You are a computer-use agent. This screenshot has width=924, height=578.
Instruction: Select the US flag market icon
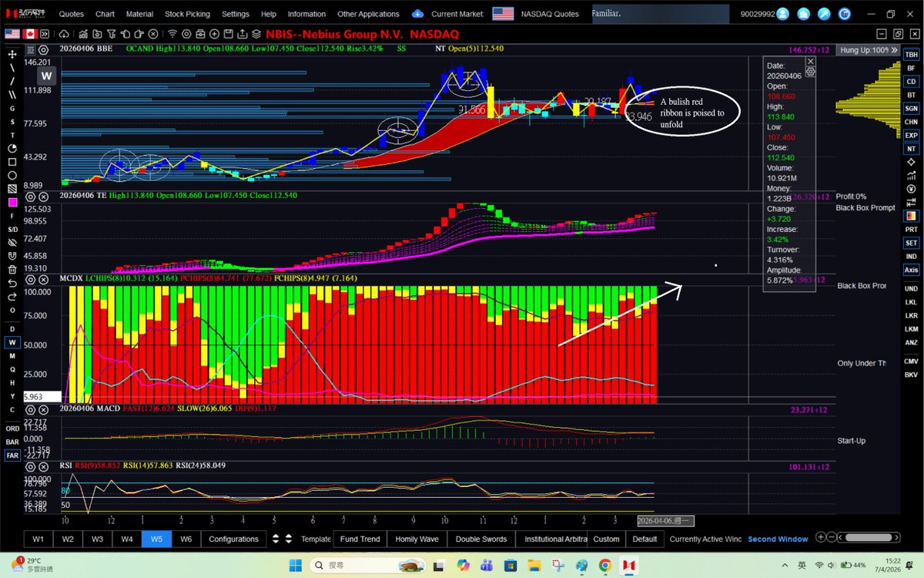coord(12,34)
